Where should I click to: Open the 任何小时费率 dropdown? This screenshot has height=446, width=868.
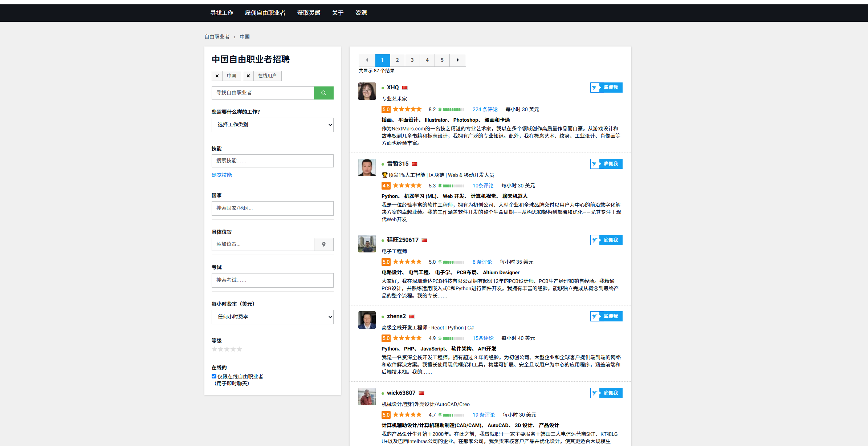pos(273,317)
